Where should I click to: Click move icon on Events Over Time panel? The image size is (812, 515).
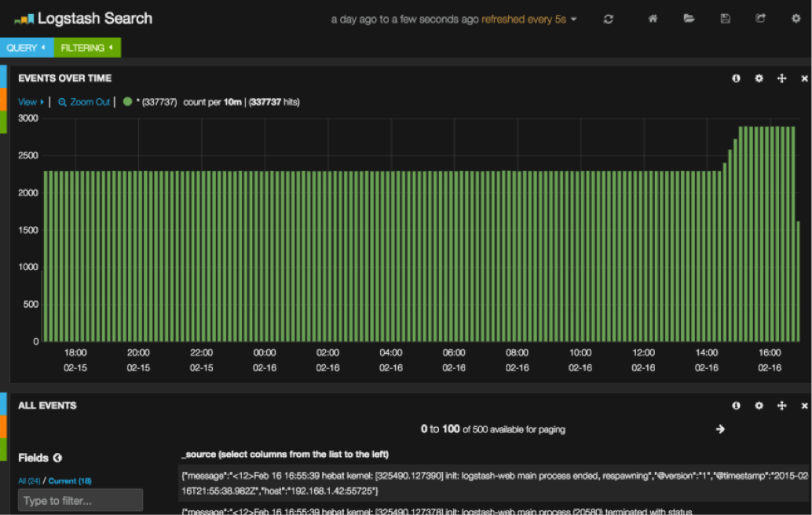point(782,79)
